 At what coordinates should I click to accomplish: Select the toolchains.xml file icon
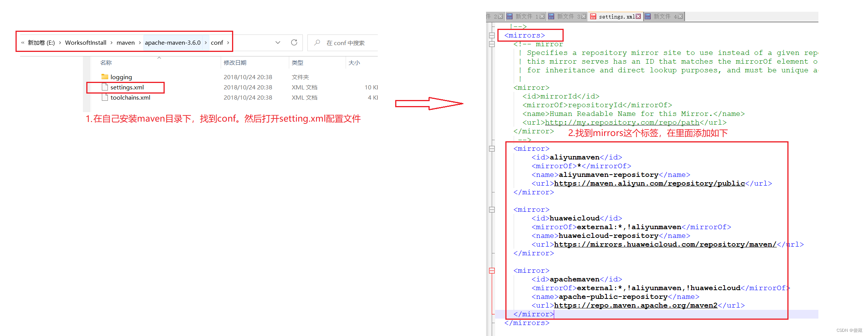coord(105,97)
